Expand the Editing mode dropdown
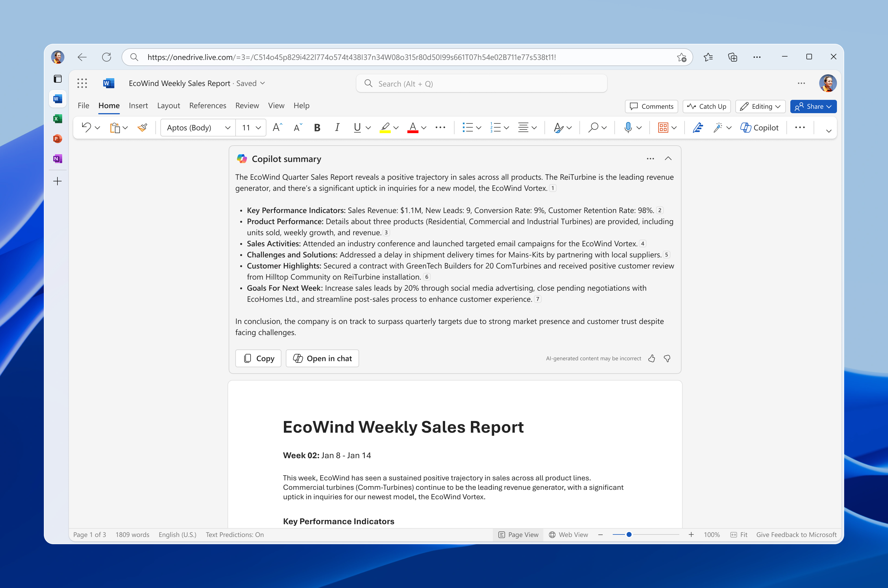Screen dimensions: 888x588 pyautogui.click(x=760, y=107)
